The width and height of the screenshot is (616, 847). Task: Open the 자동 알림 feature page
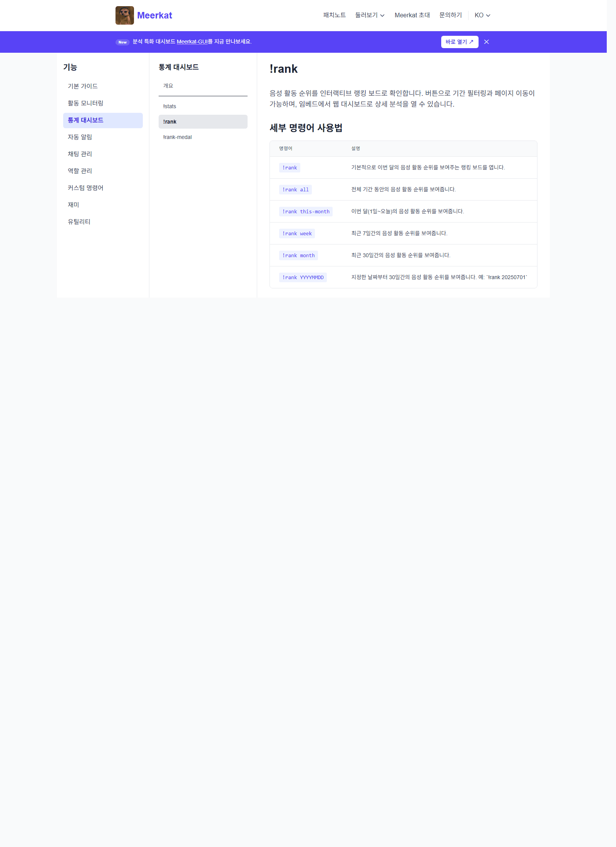pos(79,137)
